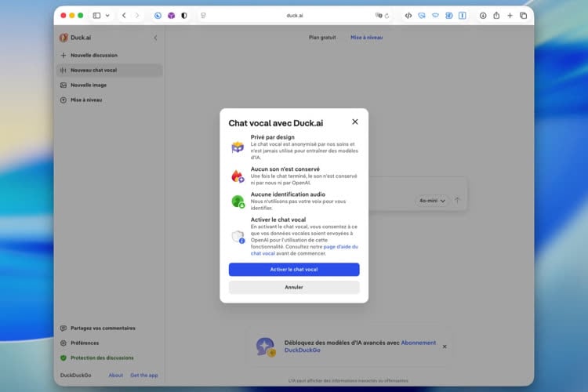
Task: Select the Mise à niveau tab
Action: (366, 37)
